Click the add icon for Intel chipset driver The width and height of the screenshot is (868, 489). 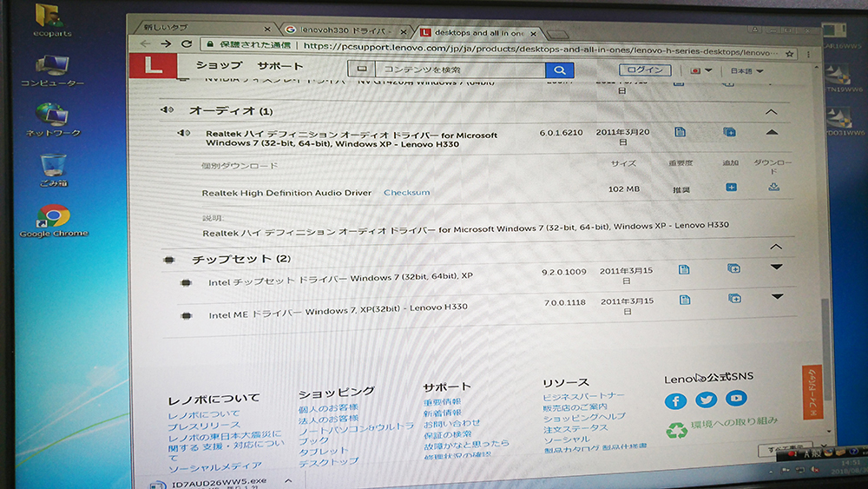733,269
